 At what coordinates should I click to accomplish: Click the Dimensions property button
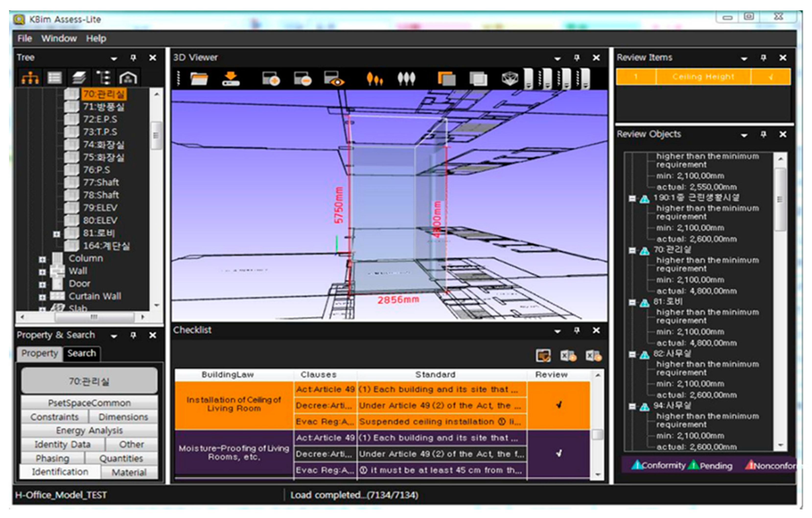[x=123, y=417]
